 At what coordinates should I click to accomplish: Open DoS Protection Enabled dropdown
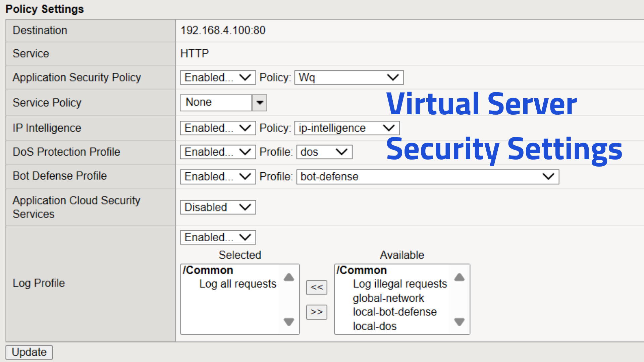[218, 152]
